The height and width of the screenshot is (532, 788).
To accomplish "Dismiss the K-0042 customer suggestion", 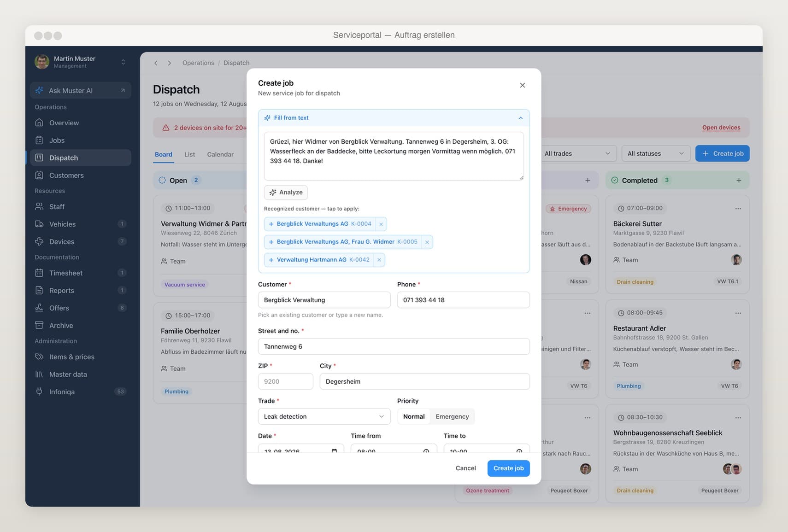I will pos(379,260).
